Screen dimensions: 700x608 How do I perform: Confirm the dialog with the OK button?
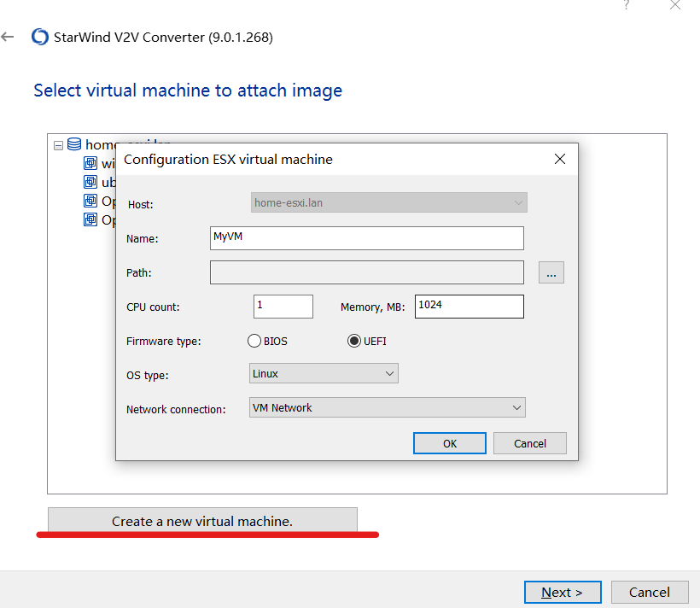450,443
